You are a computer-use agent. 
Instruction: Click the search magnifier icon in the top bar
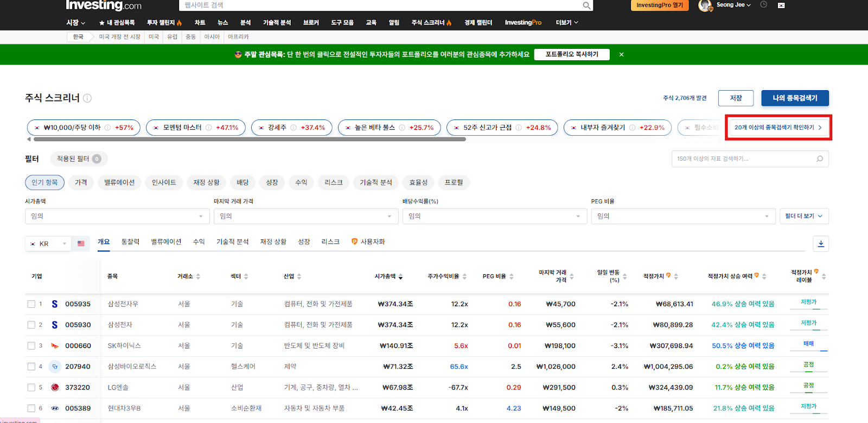click(586, 5)
